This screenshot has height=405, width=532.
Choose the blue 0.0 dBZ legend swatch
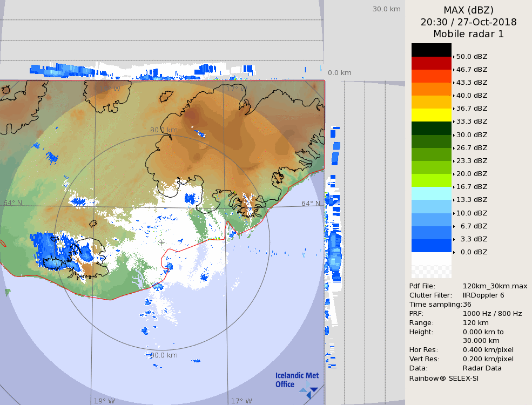(x=431, y=246)
